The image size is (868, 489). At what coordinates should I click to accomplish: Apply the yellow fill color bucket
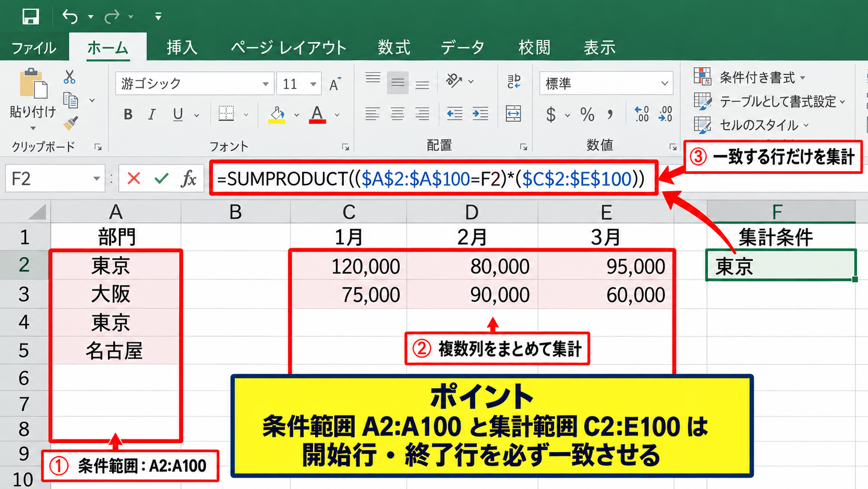(x=277, y=115)
